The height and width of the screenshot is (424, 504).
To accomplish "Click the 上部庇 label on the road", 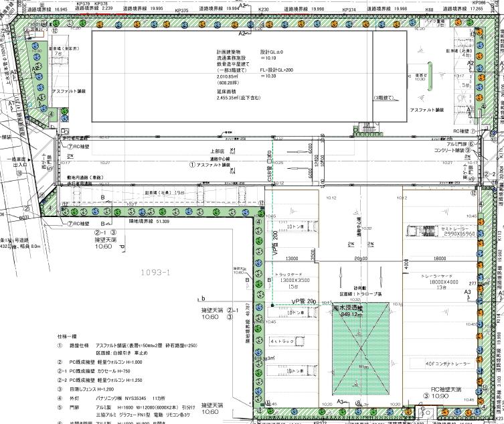I will point(217,151).
